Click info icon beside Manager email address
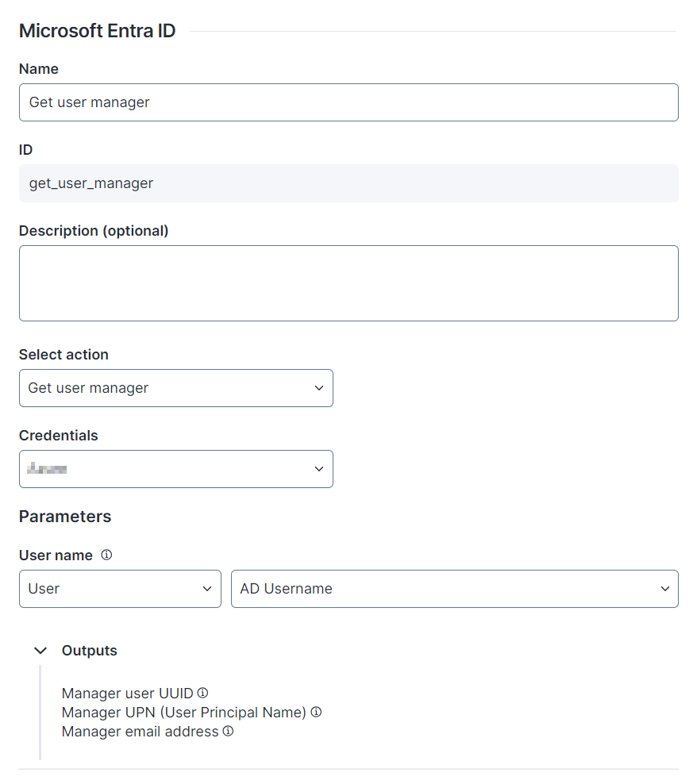Screen dimensions: 697x784 [x=228, y=731]
